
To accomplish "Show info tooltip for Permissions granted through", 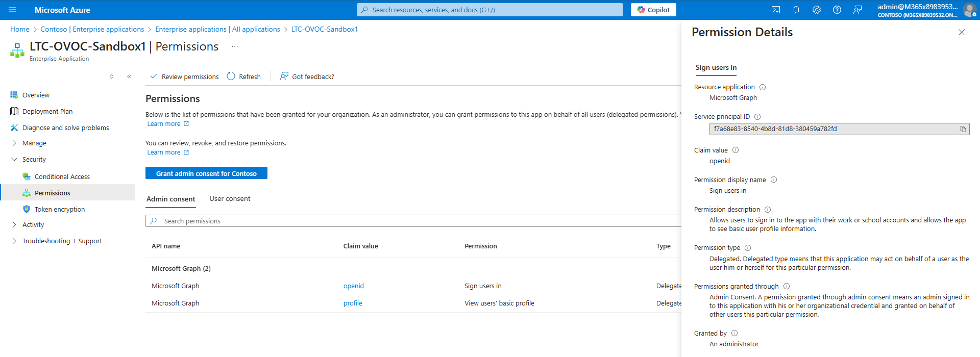I will (787, 286).
